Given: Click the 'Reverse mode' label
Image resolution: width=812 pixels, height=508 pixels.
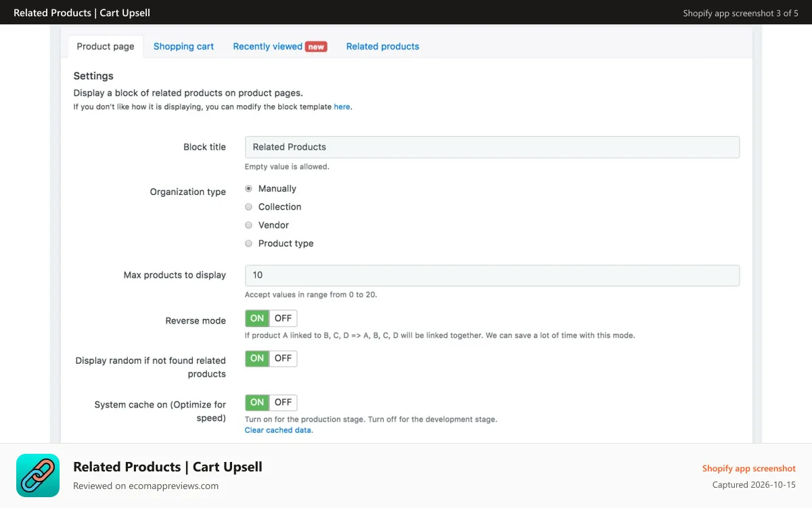Looking at the screenshot, I should (x=196, y=320).
